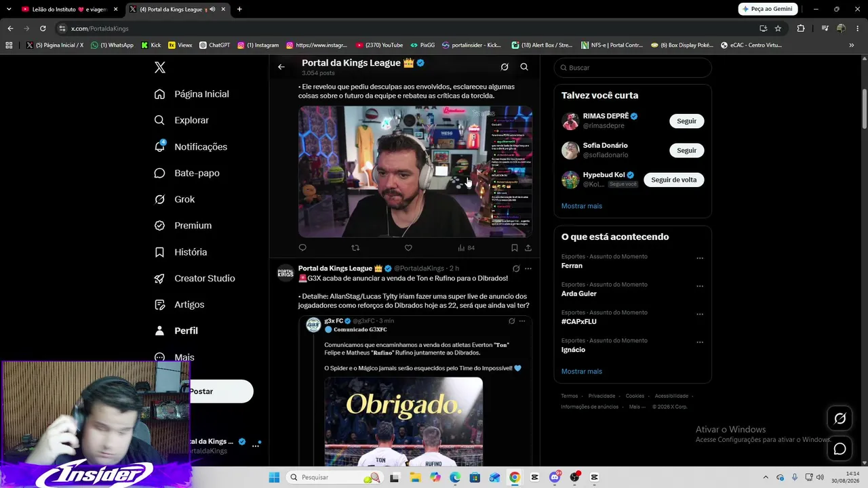Open a new browser tab
Viewport: 868px width, 488px height.
239,9
